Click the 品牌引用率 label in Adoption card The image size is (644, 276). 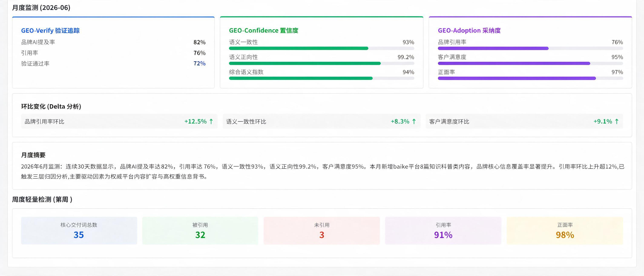(x=452, y=42)
